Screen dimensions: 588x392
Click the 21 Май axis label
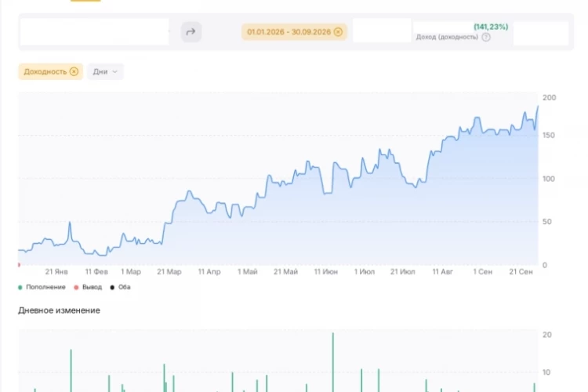tap(285, 271)
